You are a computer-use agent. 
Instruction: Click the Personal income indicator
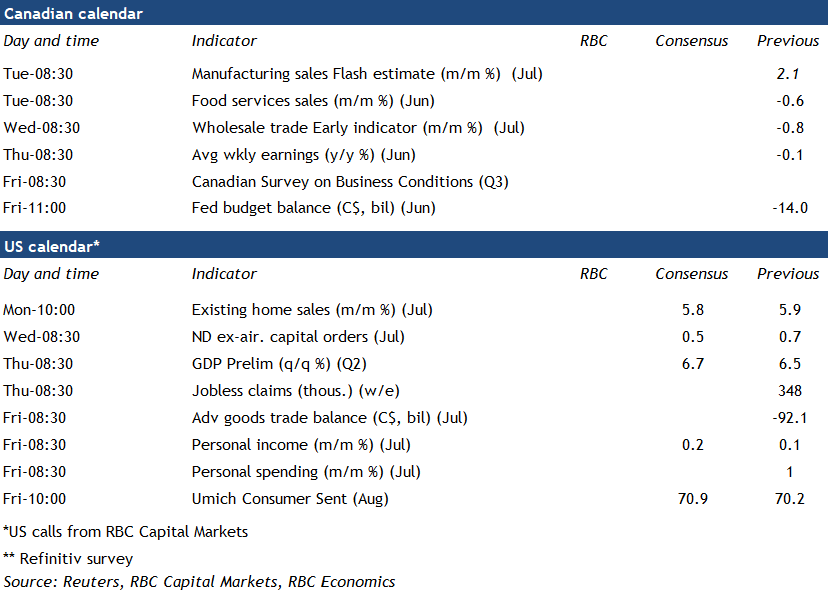tap(301, 445)
